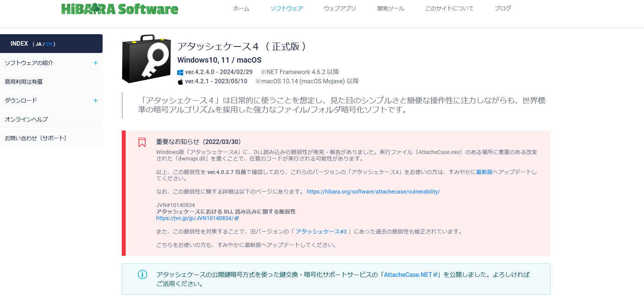This screenshot has width=644, height=303.
Task: Open the hibara.org vulnerability page link
Action: (x=373, y=192)
